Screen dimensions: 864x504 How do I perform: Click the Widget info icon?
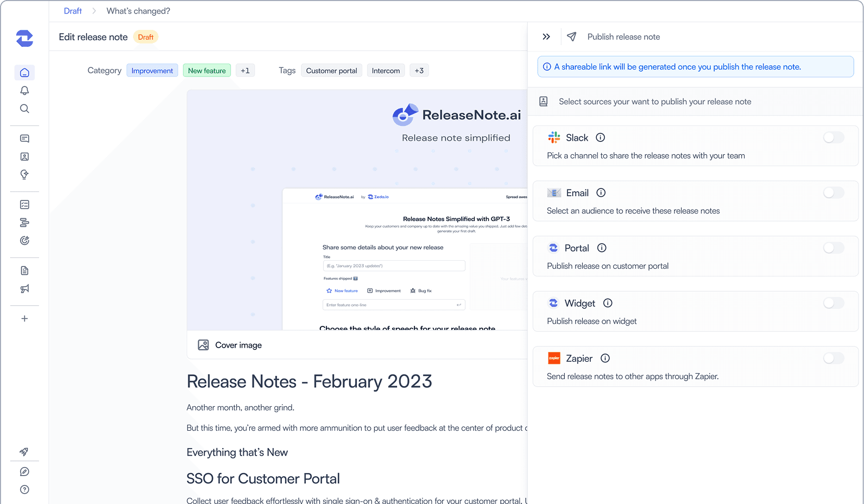(x=608, y=303)
